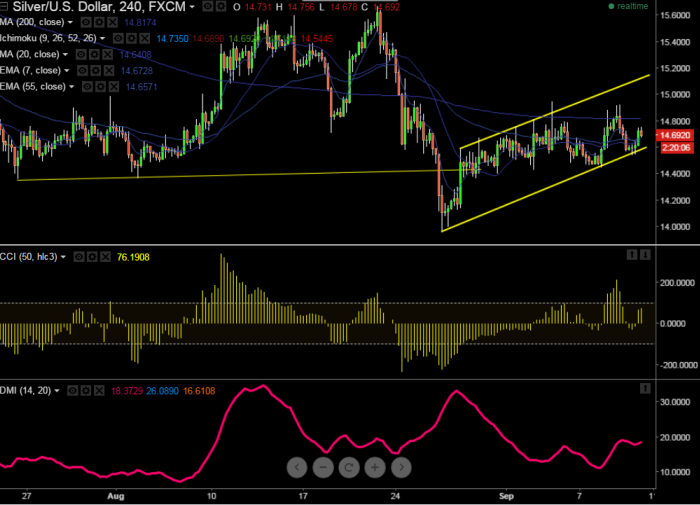Click the 30.0000 label on DMI scale
The image size is (700, 505).
(675, 402)
